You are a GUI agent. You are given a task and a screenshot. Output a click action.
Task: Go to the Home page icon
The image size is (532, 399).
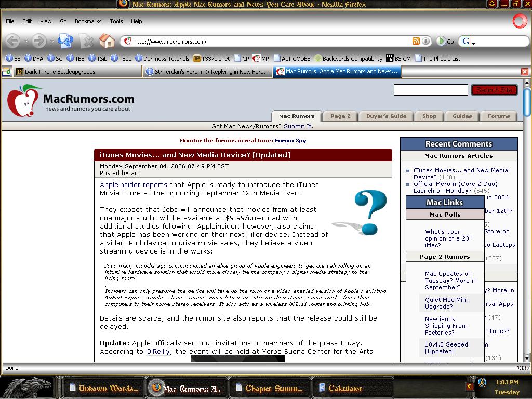[107, 41]
